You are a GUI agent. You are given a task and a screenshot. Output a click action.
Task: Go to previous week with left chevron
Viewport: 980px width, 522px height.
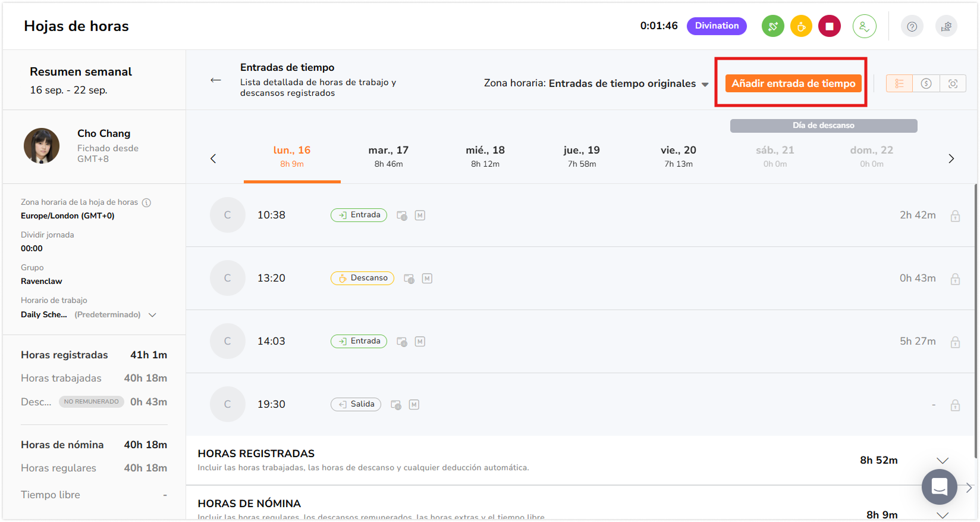(x=213, y=158)
